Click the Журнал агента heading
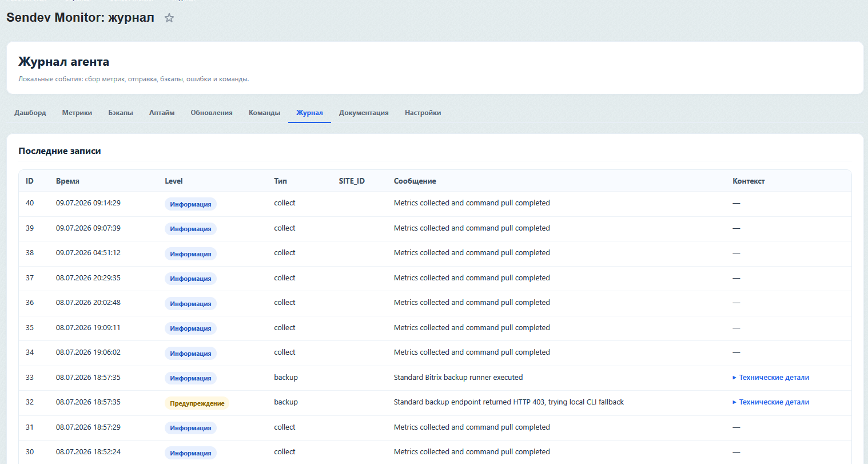The image size is (868, 464). pyautogui.click(x=63, y=62)
